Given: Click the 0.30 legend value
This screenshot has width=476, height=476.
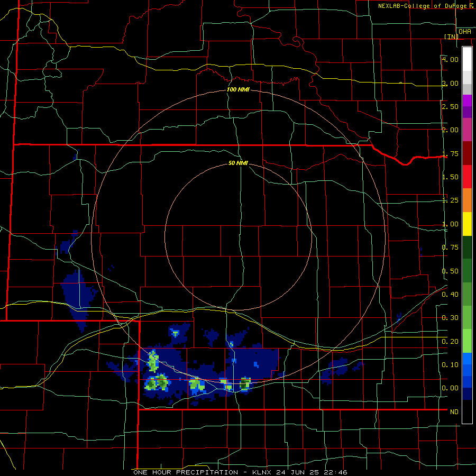Looking at the screenshot, I should pos(450,318).
